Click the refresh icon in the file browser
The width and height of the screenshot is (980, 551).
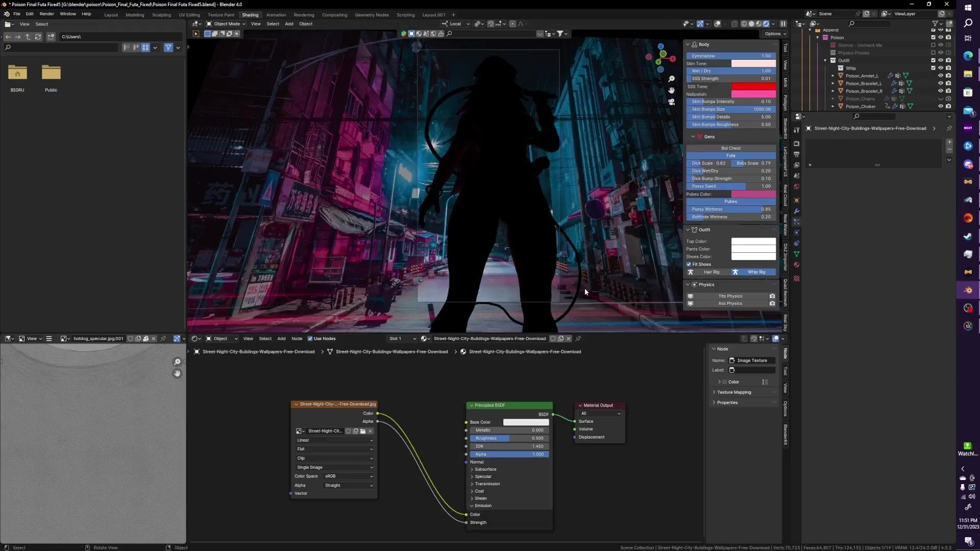pyautogui.click(x=38, y=37)
